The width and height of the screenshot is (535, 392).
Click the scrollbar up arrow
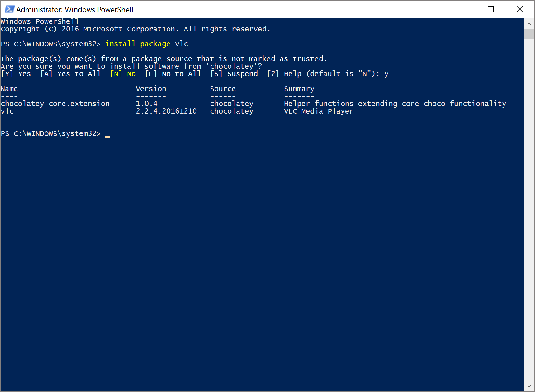(x=529, y=23)
